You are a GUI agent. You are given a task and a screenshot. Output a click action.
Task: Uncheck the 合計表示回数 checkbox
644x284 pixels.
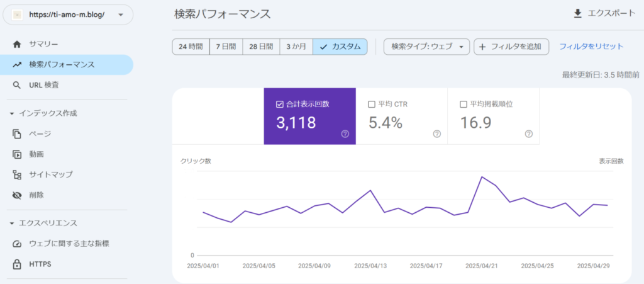tap(280, 104)
